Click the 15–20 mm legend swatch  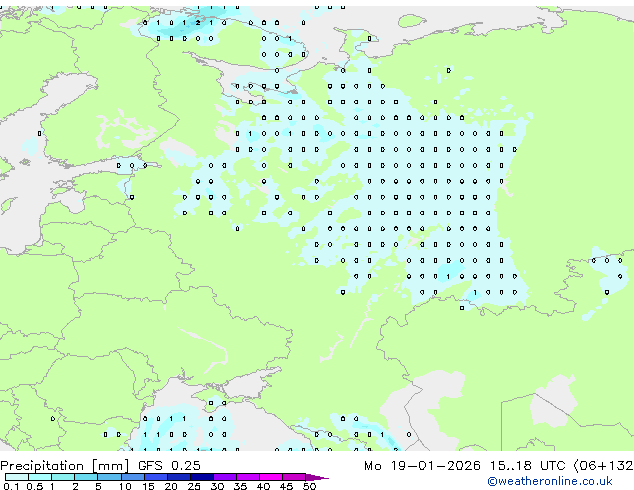[155, 477]
